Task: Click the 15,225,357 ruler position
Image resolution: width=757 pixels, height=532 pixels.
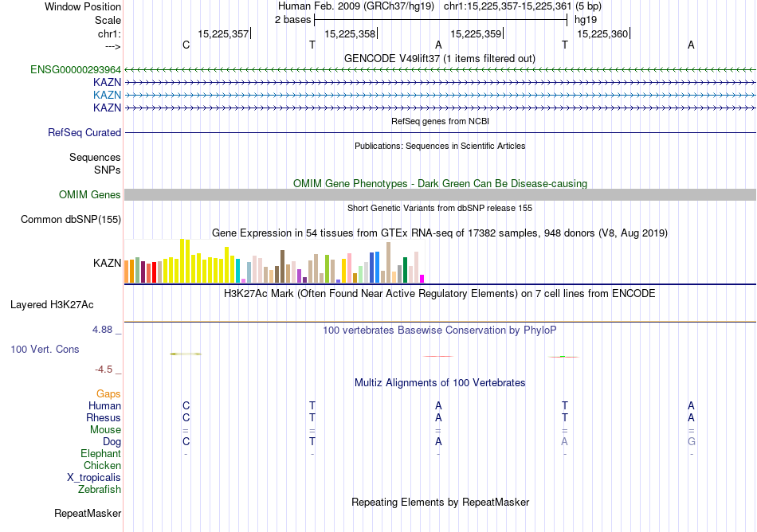Action: click(223, 33)
